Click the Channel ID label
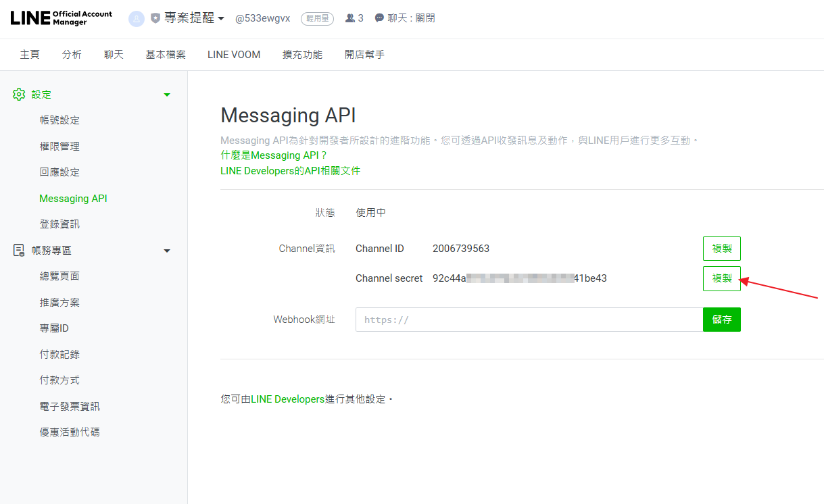This screenshot has width=824, height=504. pos(380,249)
